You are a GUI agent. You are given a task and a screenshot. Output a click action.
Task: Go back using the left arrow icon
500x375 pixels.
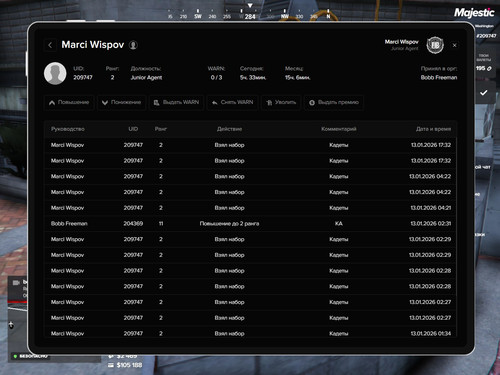click(50, 45)
